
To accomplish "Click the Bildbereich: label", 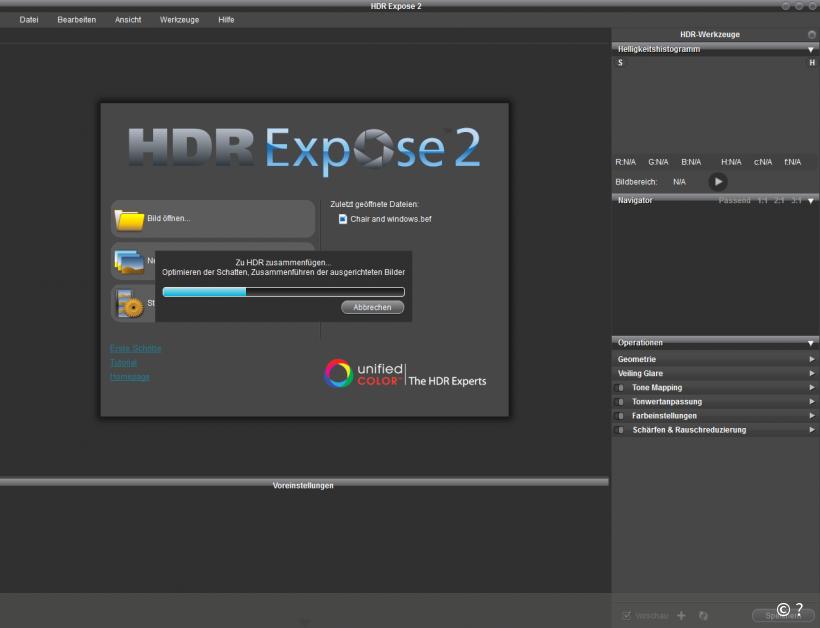I will (636, 182).
